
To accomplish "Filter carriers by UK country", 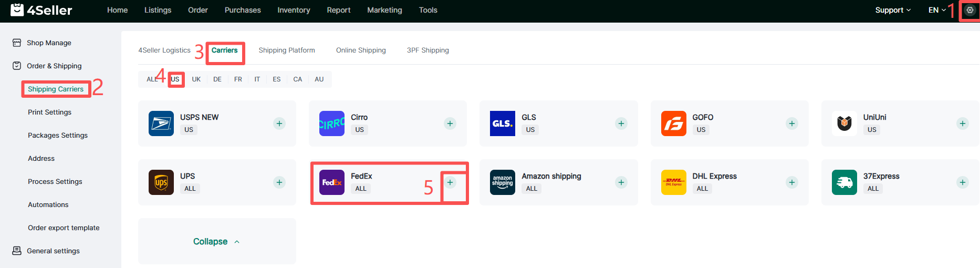I will coord(196,79).
